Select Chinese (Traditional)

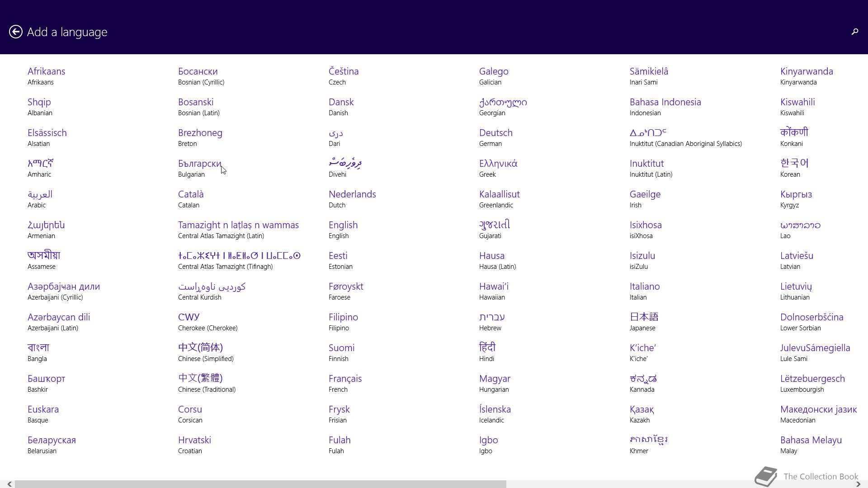tap(207, 384)
